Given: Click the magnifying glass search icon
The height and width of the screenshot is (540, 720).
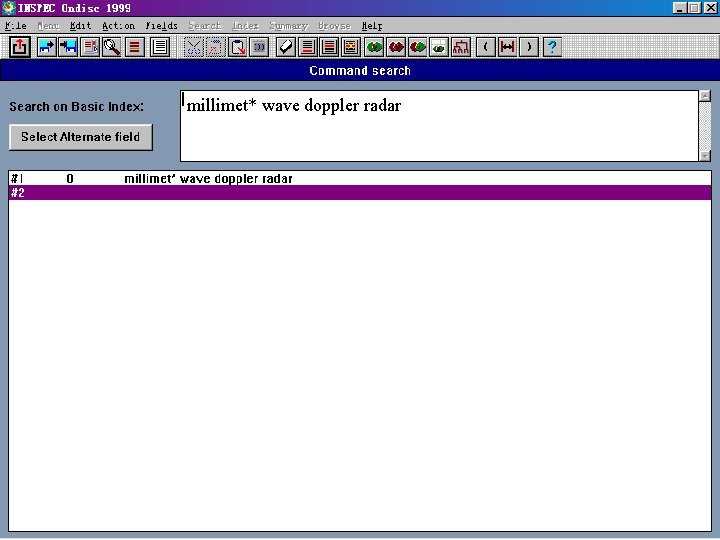Looking at the screenshot, I should coord(112,47).
